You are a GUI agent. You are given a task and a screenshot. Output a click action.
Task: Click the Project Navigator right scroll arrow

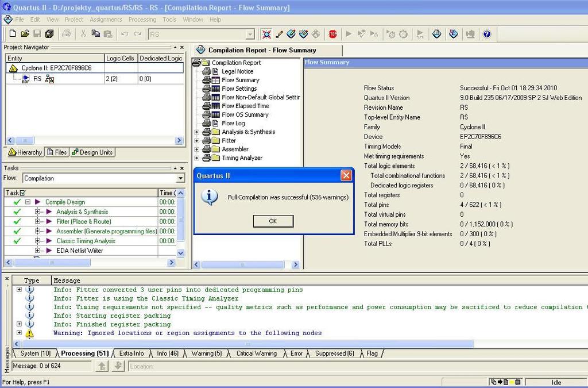pyautogui.click(x=179, y=140)
